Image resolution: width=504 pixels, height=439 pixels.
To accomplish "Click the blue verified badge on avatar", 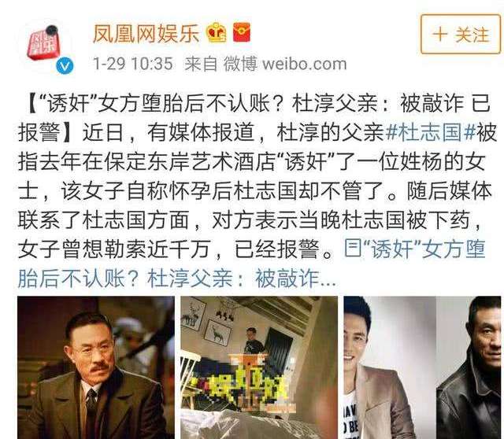I will pyautogui.click(x=65, y=66).
